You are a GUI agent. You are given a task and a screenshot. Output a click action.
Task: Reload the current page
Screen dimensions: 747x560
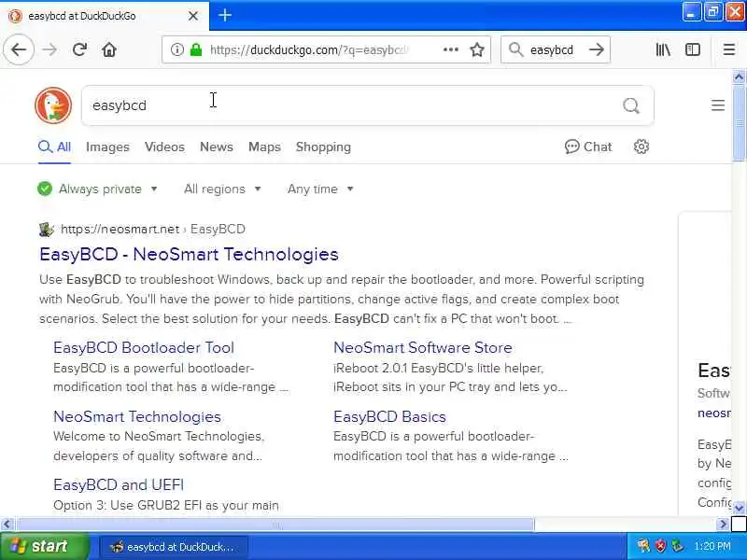[79, 49]
